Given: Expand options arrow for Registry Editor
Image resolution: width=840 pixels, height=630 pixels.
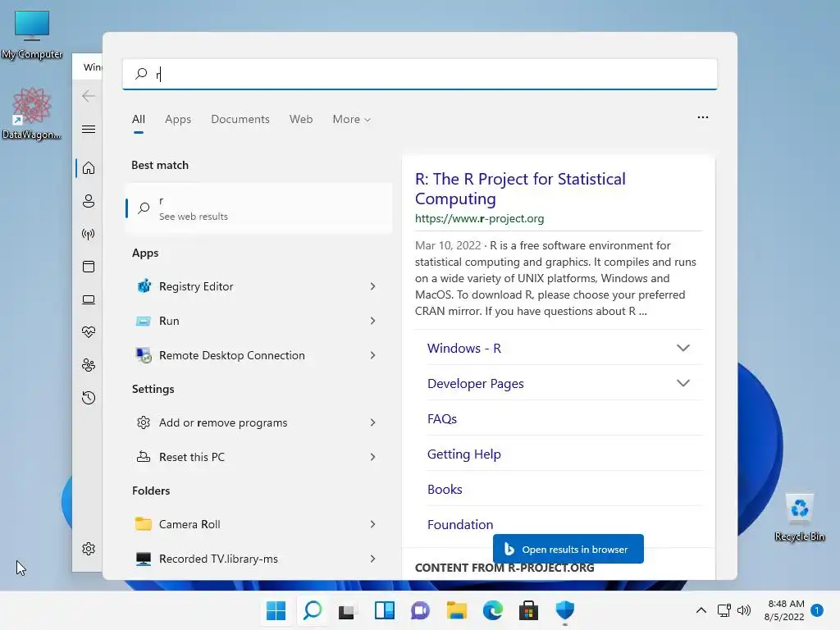Looking at the screenshot, I should pos(373,286).
